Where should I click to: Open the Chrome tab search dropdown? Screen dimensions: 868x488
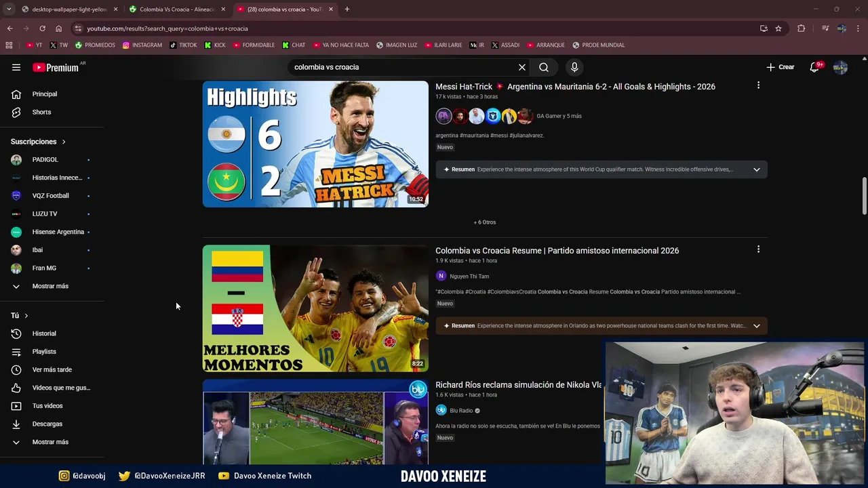coord(9,9)
